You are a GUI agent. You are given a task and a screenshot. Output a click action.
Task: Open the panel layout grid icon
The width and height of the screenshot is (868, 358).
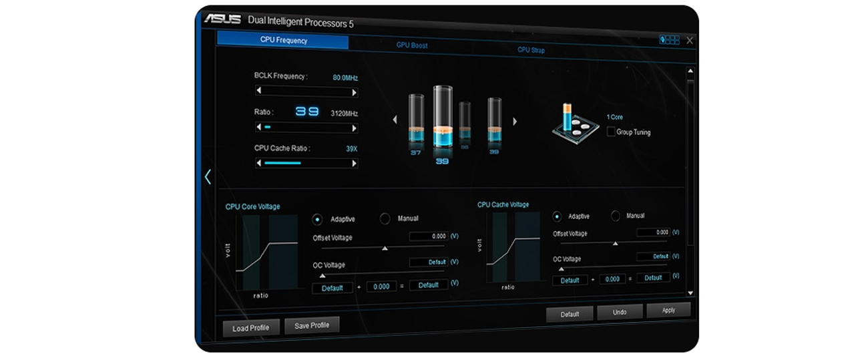[x=670, y=40]
